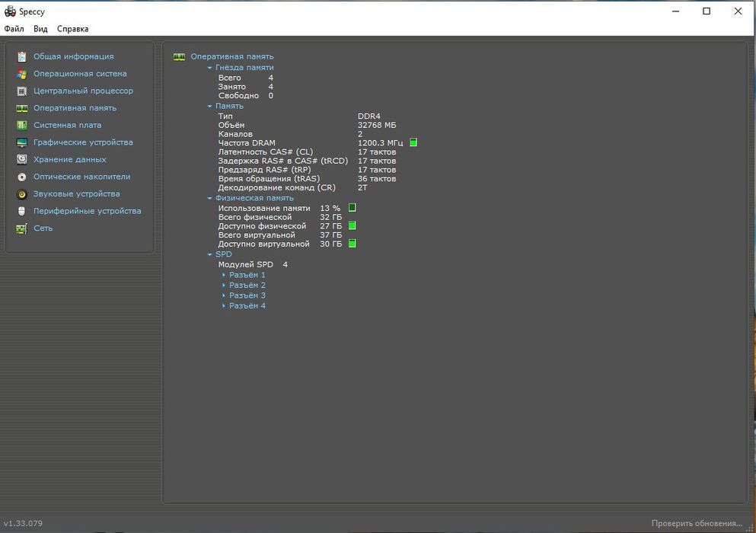The width and height of the screenshot is (756, 533).
Task: Open the Хранение данных section
Action: (70, 159)
